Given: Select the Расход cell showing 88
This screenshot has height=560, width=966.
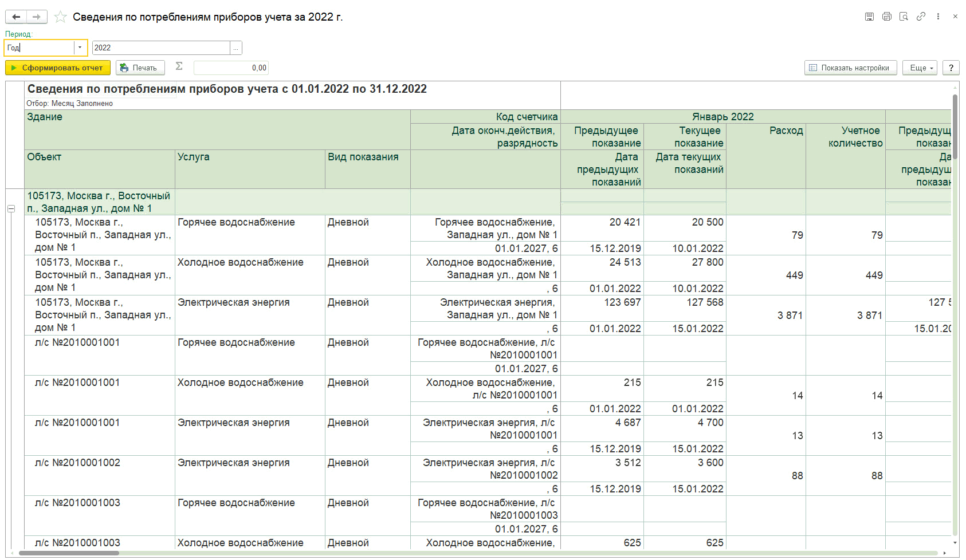Looking at the screenshot, I should pyautogui.click(x=766, y=475).
